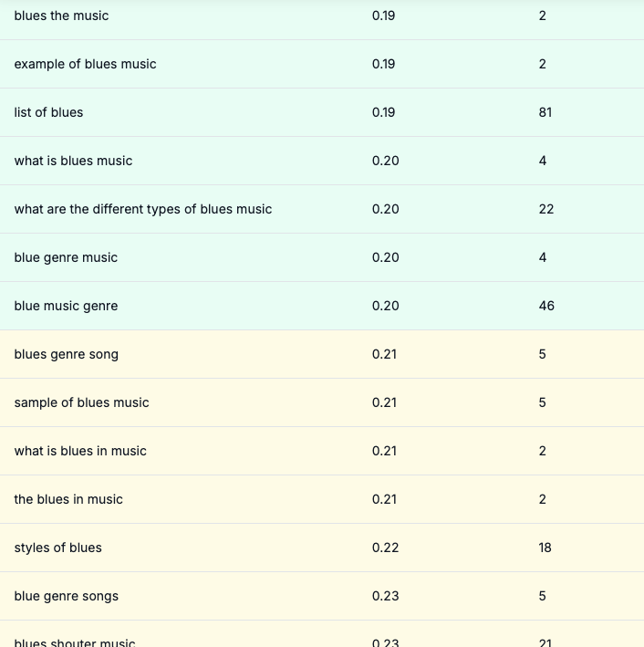Click the value 46 for 'blue music genre'
644x647 pixels.
[546, 306]
